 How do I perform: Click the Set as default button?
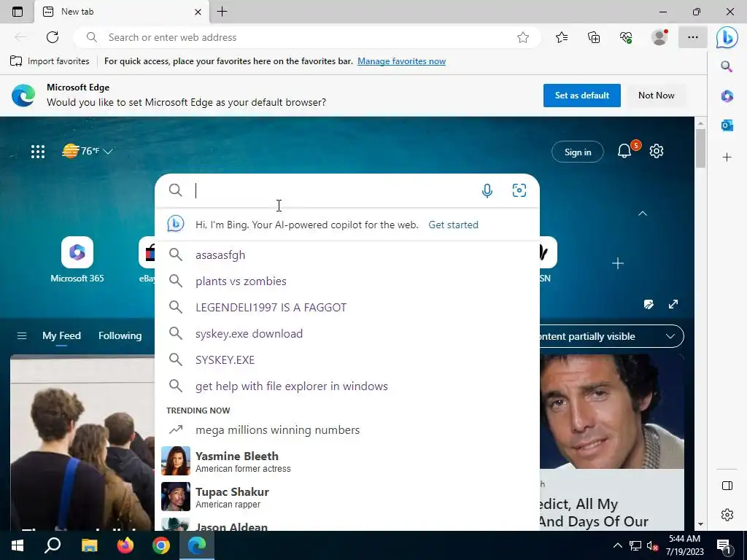[581, 96]
